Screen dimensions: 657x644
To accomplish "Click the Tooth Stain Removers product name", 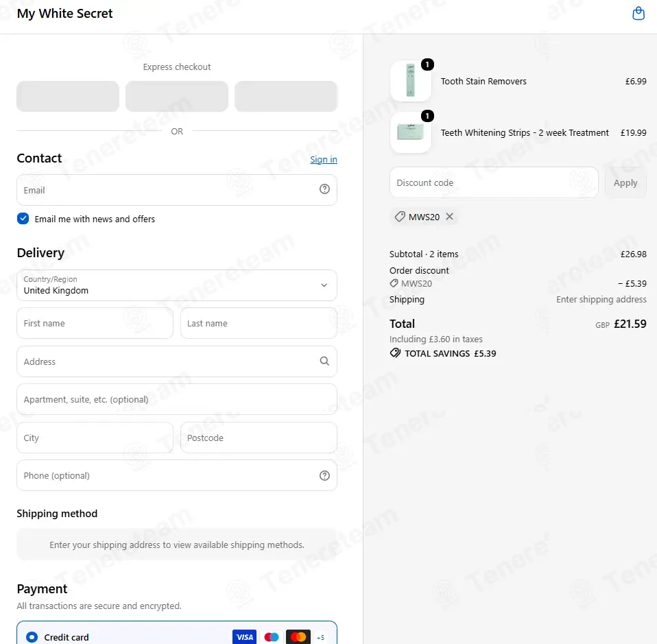I will 483,82.
